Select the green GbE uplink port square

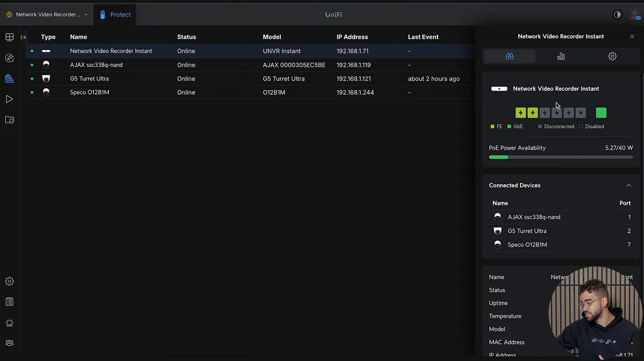coord(601,113)
